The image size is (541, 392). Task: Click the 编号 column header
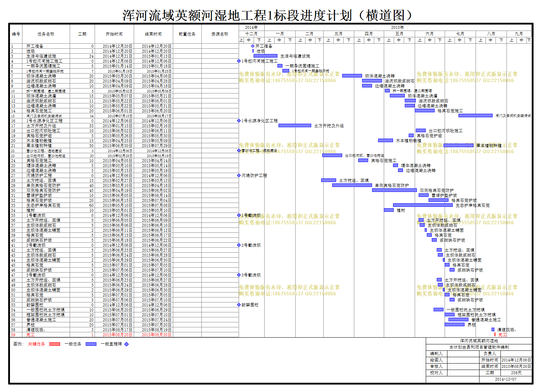pyautogui.click(x=16, y=34)
